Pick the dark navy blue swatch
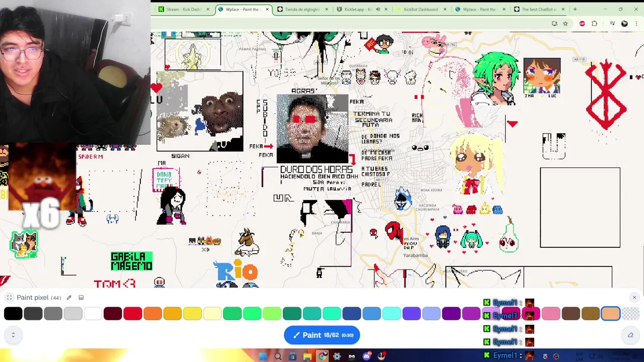This screenshot has width=644, height=362. coord(352,314)
